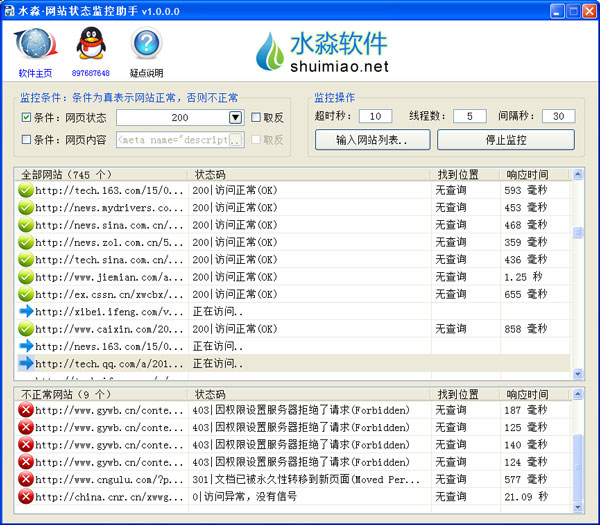This screenshot has height=525, width=600.
Task: Toggle 取反 checkbox beside status dropdown
Action: (256, 118)
